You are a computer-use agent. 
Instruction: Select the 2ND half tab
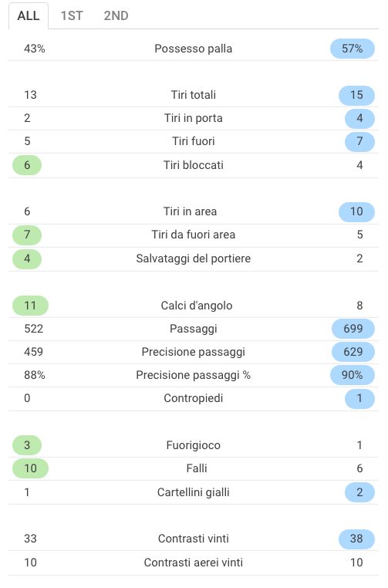pos(116,15)
